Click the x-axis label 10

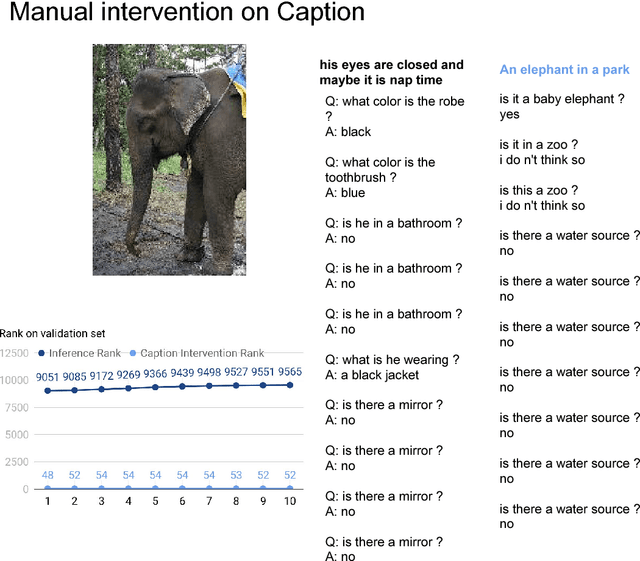pyautogui.click(x=289, y=501)
